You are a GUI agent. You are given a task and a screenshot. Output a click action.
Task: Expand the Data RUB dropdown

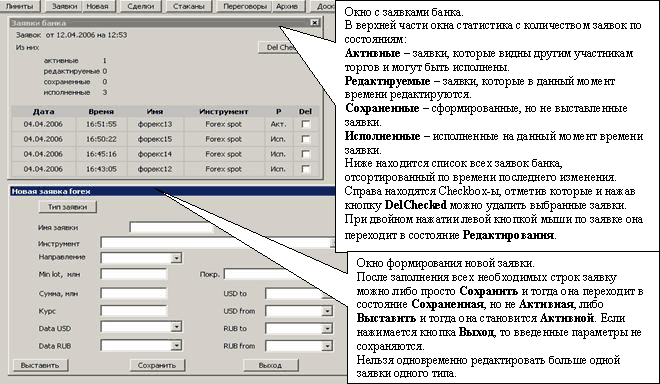pos(176,345)
